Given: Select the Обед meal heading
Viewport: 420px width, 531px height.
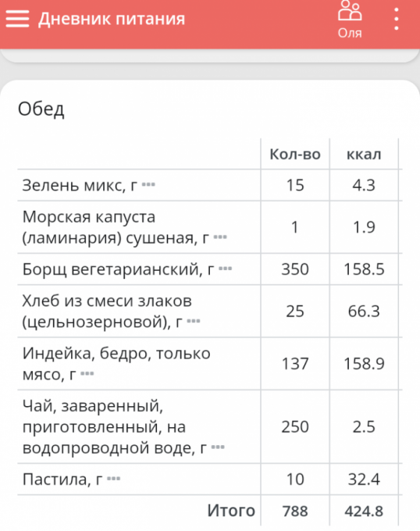Looking at the screenshot, I should point(41,109).
